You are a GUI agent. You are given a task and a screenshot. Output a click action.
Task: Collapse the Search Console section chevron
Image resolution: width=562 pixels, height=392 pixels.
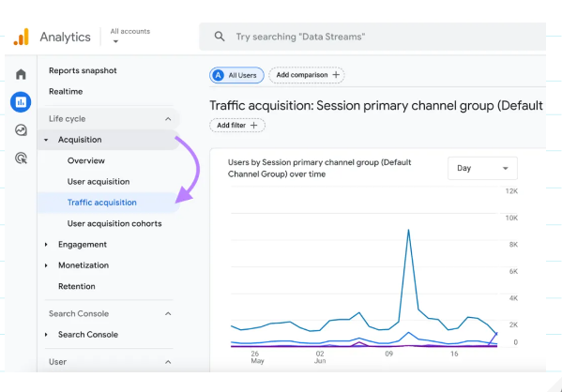(168, 314)
